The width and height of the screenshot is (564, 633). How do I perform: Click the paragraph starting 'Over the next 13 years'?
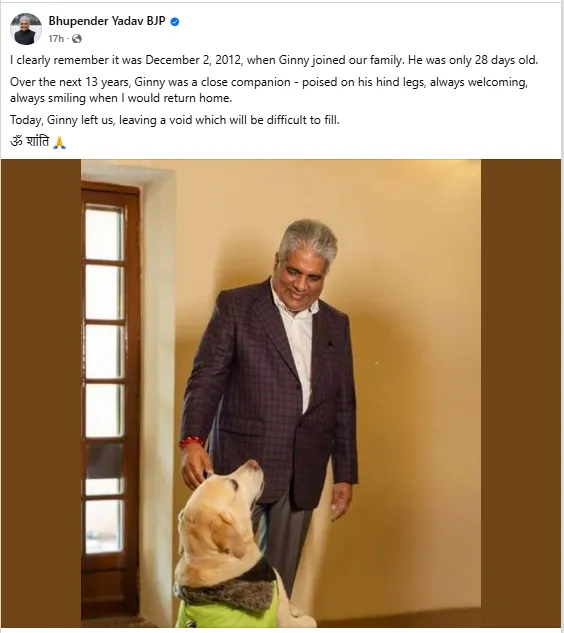269,90
